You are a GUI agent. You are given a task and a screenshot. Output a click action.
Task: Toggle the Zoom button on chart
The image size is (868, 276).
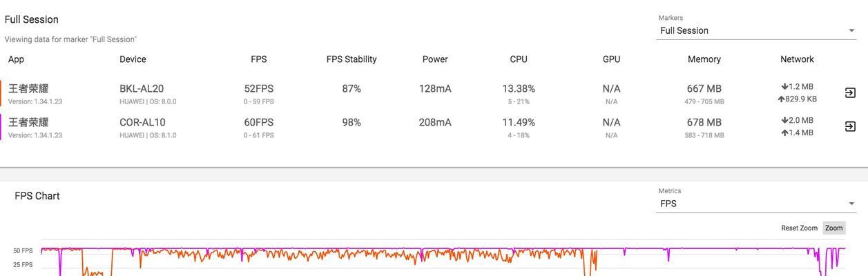tap(833, 228)
